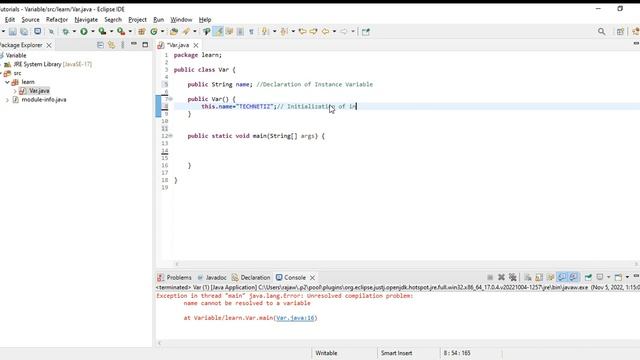Click Last Edit Location arrow icon
The width and height of the screenshot is (640, 360).
click(302, 31)
